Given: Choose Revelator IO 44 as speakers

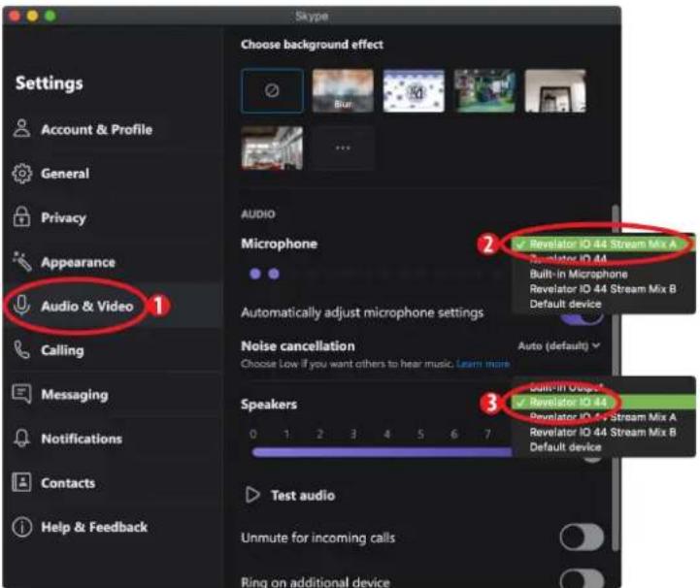Looking at the screenshot, I should coord(603,403).
